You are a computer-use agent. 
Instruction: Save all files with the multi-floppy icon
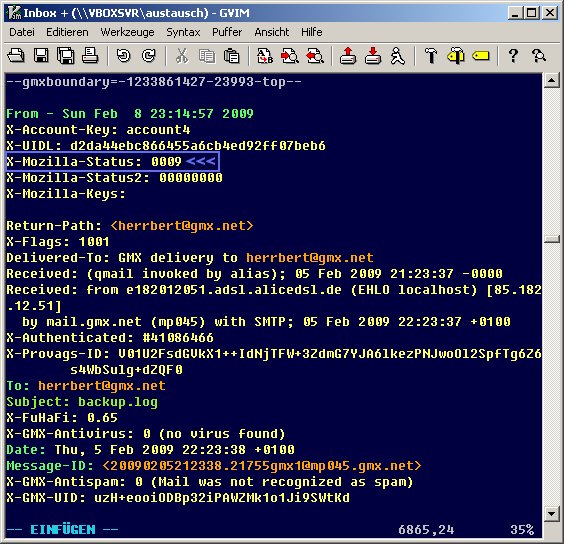(66, 56)
